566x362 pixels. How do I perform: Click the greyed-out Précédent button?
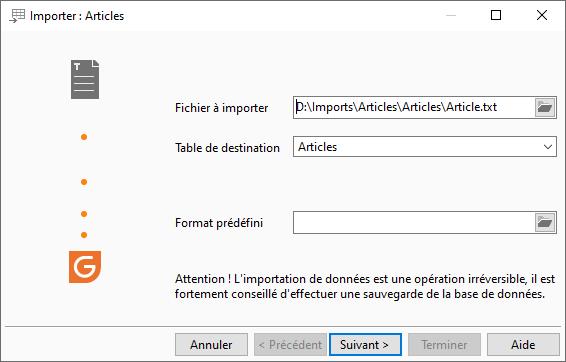tap(290, 345)
